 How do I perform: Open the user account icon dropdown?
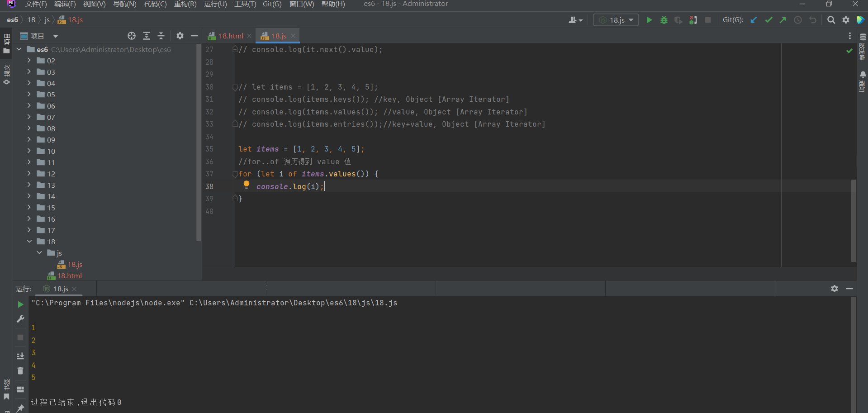point(575,20)
